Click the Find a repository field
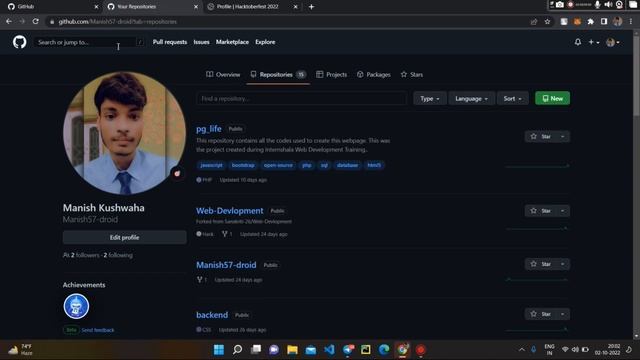This screenshot has width=640, height=360. (x=302, y=98)
